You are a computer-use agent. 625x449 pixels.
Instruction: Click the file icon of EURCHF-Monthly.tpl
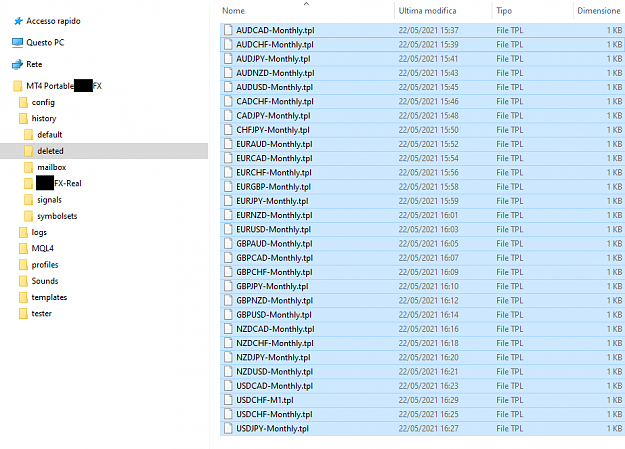[228, 173]
